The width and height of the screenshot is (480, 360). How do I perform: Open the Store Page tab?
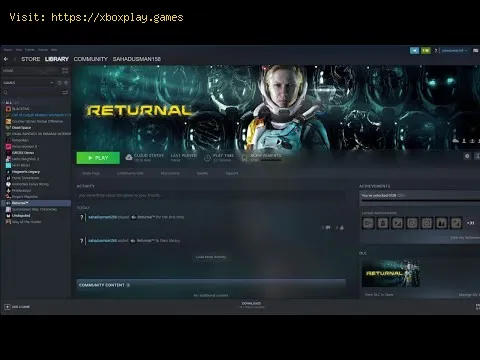91,173
